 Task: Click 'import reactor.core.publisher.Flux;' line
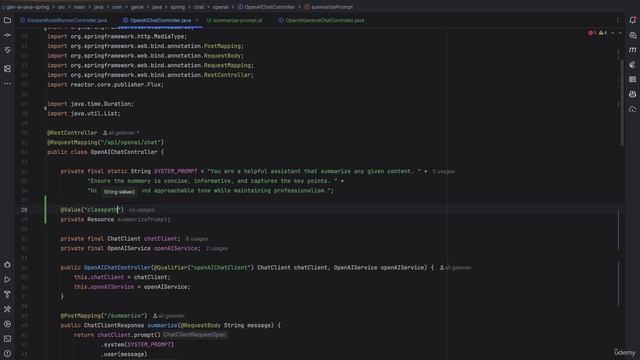pos(105,85)
